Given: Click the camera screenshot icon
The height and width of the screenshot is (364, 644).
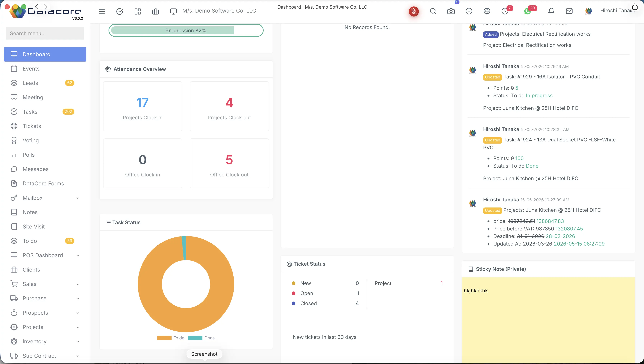Looking at the screenshot, I should coord(451,11).
